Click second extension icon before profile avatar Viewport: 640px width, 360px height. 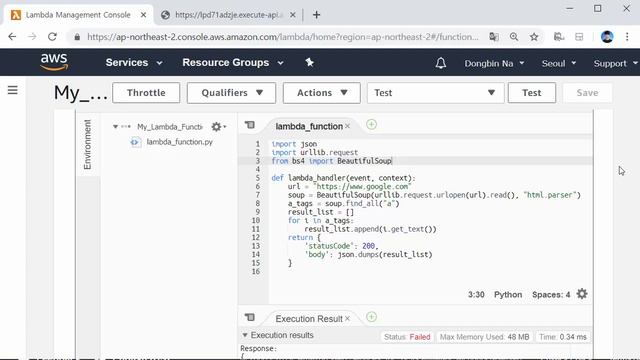(579, 37)
